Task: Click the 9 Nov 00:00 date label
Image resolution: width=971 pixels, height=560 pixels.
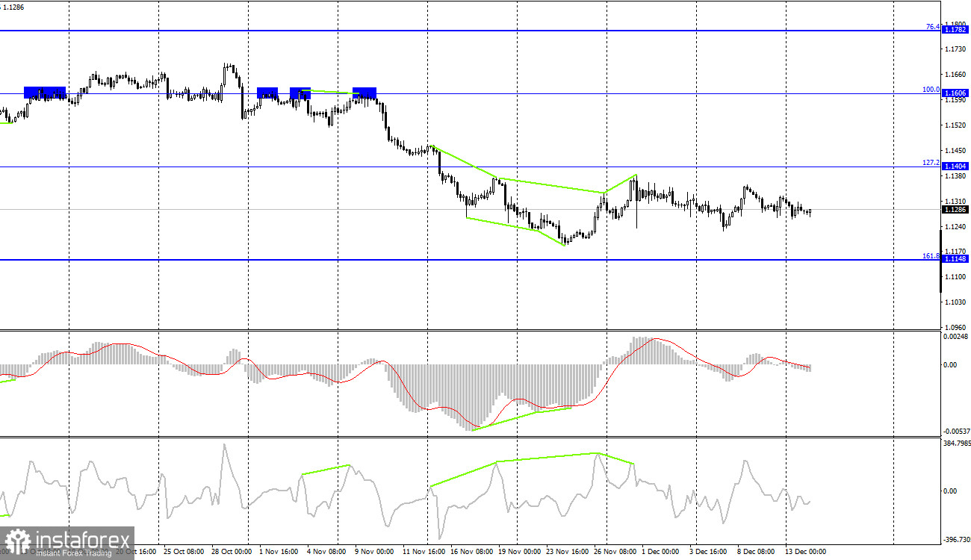Action: pyautogui.click(x=373, y=553)
